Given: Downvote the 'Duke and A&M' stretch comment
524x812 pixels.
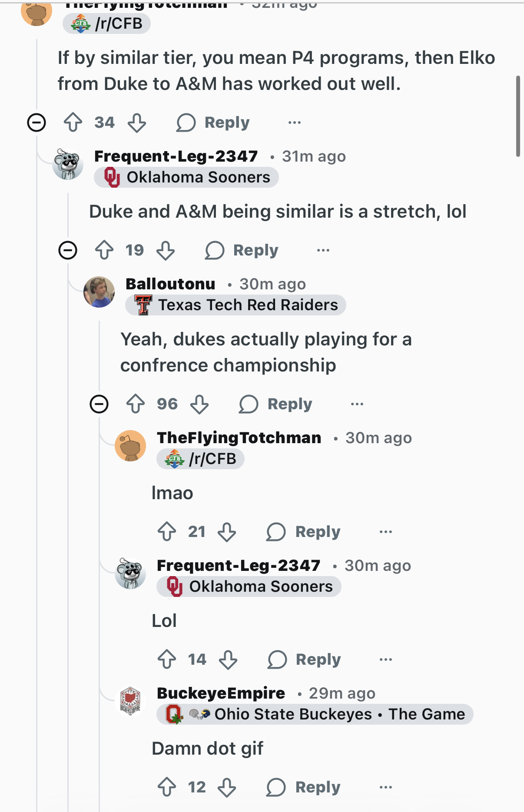Looking at the screenshot, I should pyautogui.click(x=166, y=250).
